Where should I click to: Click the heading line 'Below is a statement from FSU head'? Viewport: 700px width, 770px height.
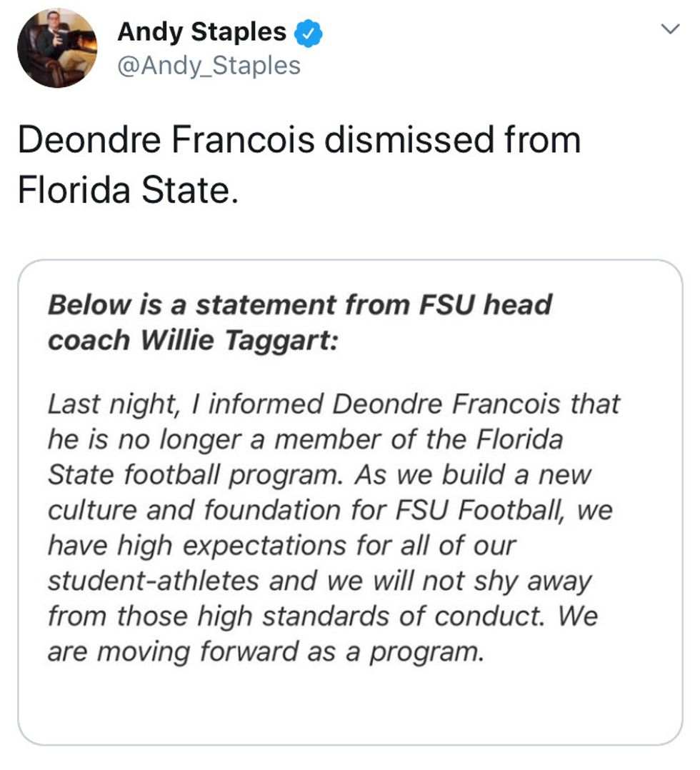point(300,305)
